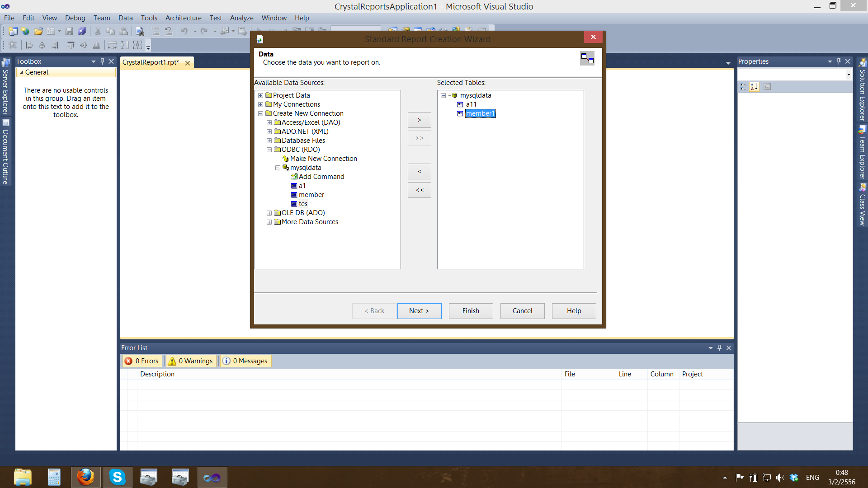Collapse the mysqldata connection under ODBC
Screen dimensions: 868x488
click(x=278, y=168)
